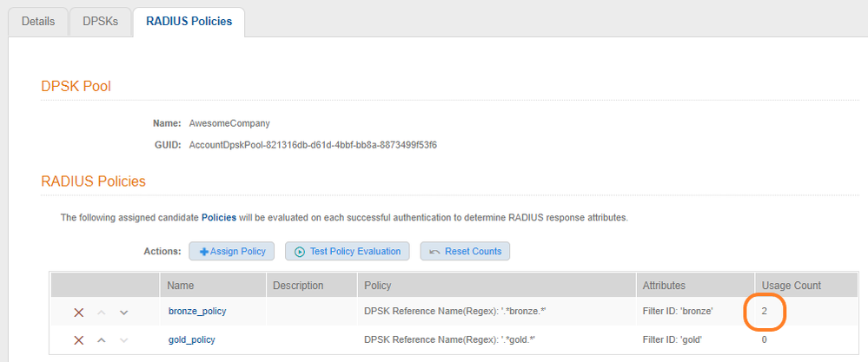Click the Usage Count column header
The image size is (868, 362).
pos(791,286)
